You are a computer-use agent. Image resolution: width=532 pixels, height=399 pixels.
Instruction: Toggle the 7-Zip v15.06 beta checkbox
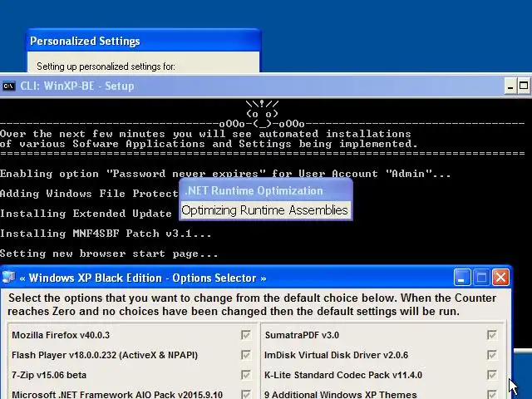(246, 375)
